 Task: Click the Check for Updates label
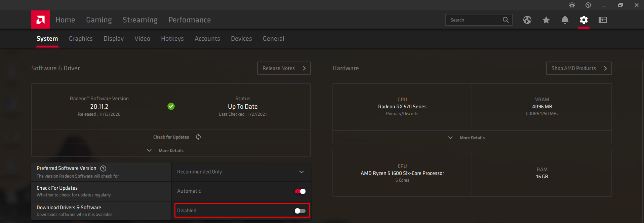[171, 137]
